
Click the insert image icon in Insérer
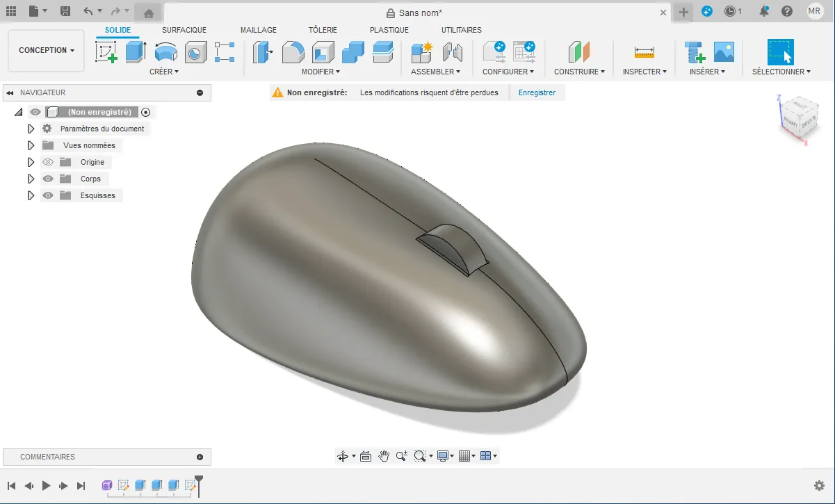click(724, 52)
